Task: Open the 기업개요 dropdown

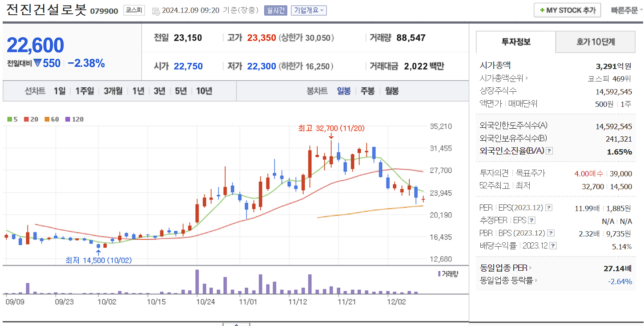Action: [x=308, y=10]
